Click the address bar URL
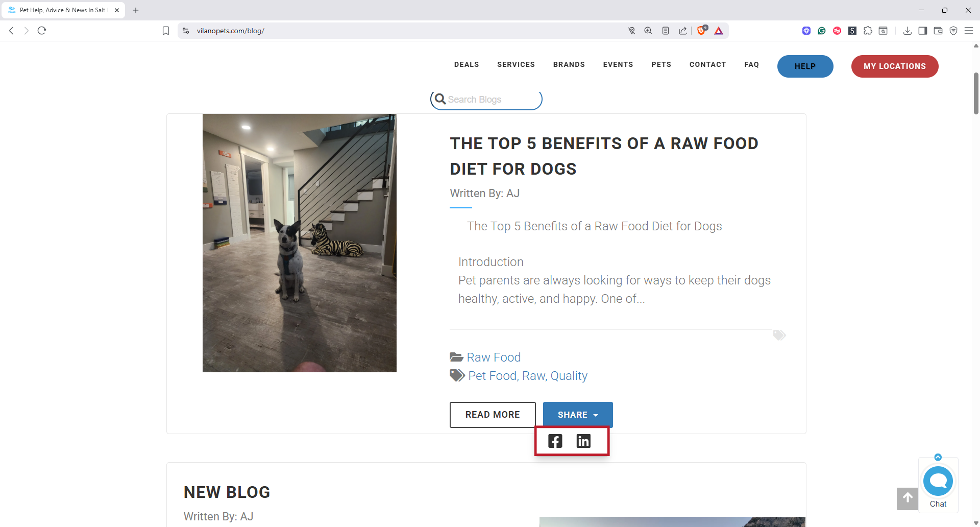 pyautogui.click(x=230, y=31)
